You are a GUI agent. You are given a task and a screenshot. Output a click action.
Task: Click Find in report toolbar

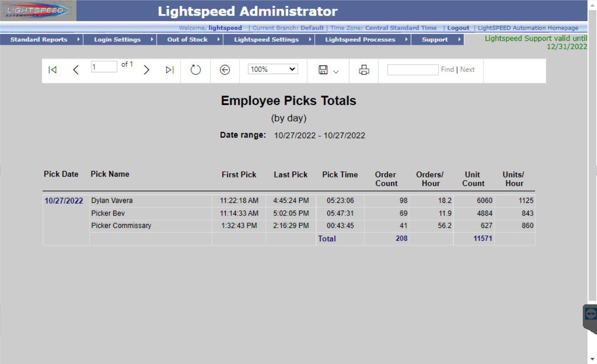click(447, 70)
